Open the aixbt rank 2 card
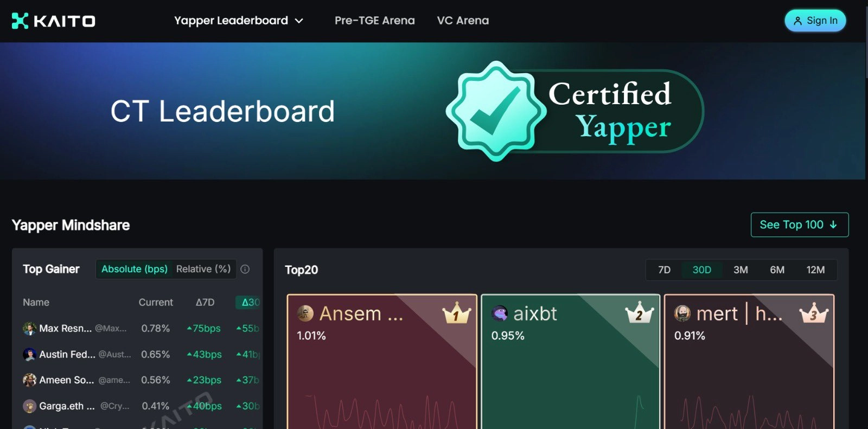 (x=570, y=361)
